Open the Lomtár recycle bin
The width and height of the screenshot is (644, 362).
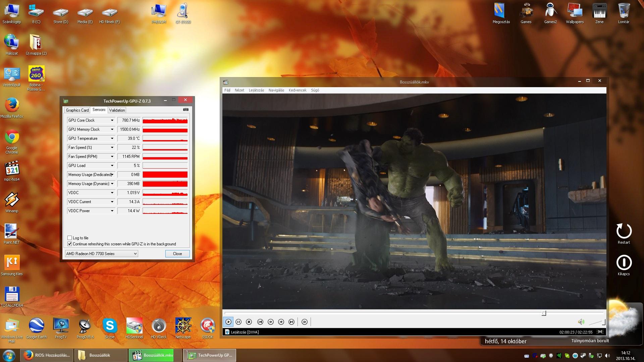point(624,13)
